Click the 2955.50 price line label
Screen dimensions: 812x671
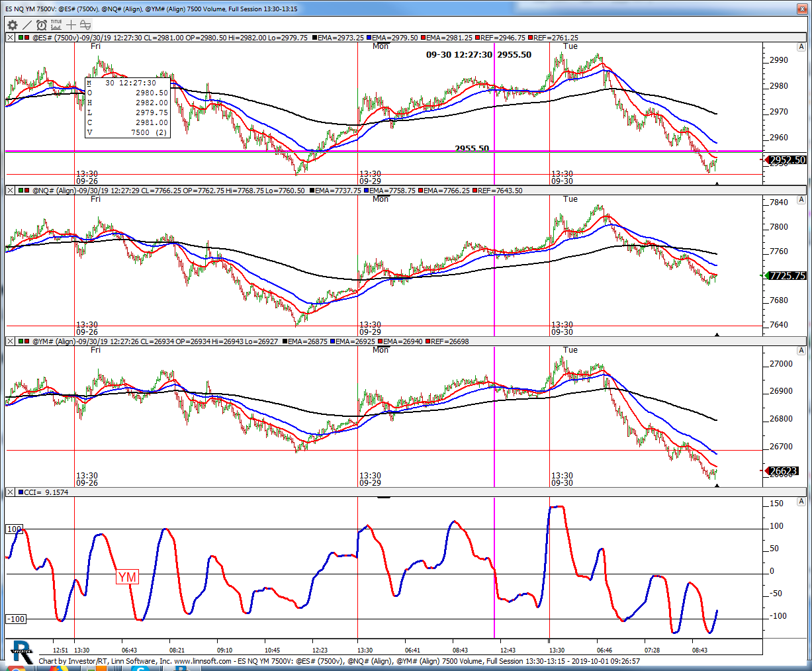pyautogui.click(x=472, y=148)
